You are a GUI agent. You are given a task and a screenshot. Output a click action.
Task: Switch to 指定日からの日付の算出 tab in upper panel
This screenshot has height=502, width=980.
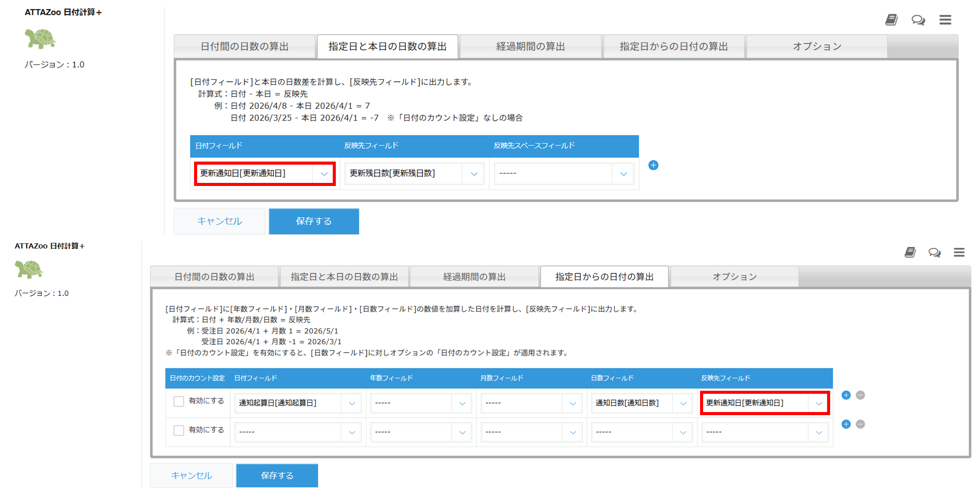674,47
